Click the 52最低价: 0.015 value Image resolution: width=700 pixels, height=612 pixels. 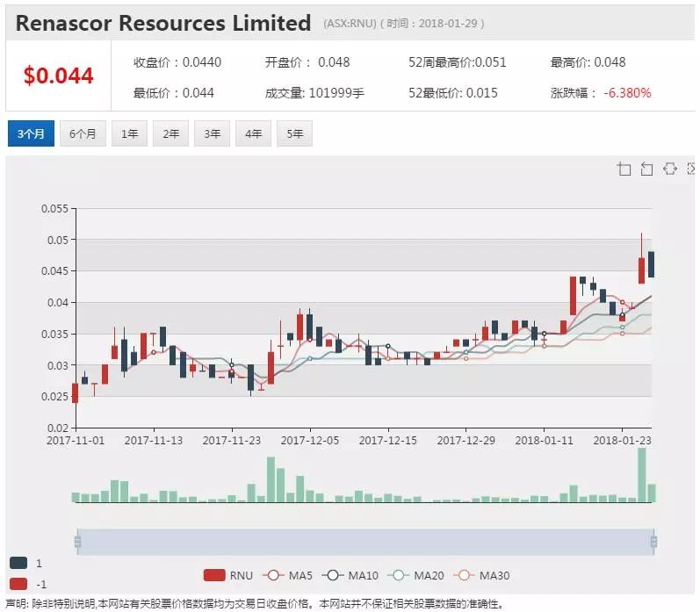pyautogui.click(x=452, y=93)
